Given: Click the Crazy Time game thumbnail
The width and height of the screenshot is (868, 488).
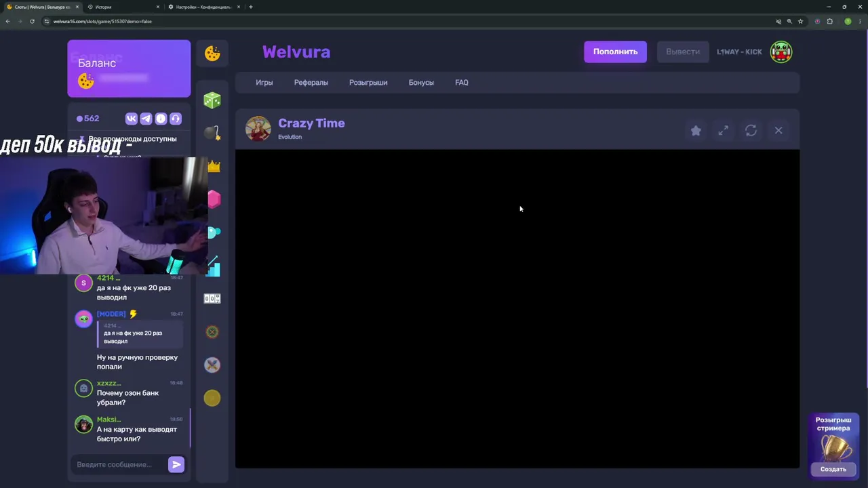Looking at the screenshot, I should pos(258,128).
